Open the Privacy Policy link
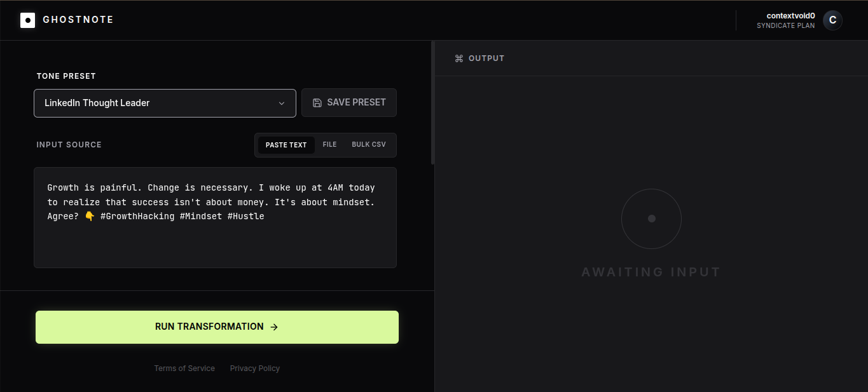This screenshot has height=392, width=868. [x=254, y=368]
